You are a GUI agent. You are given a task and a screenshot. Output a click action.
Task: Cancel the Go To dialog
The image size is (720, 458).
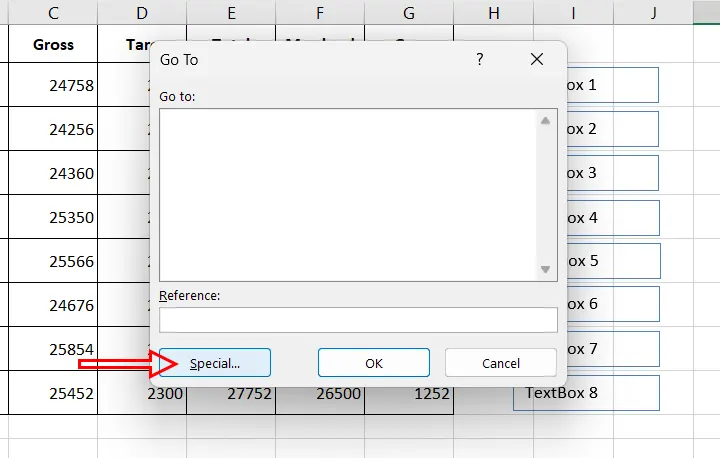click(x=499, y=363)
